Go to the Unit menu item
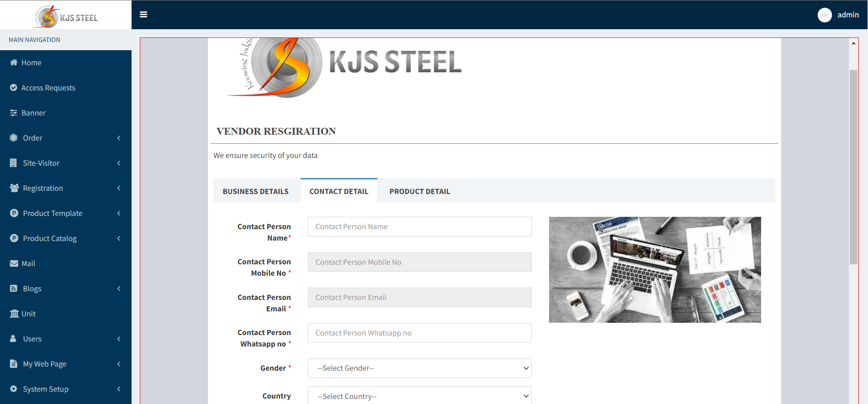This screenshot has width=868, height=404. click(x=66, y=314)
